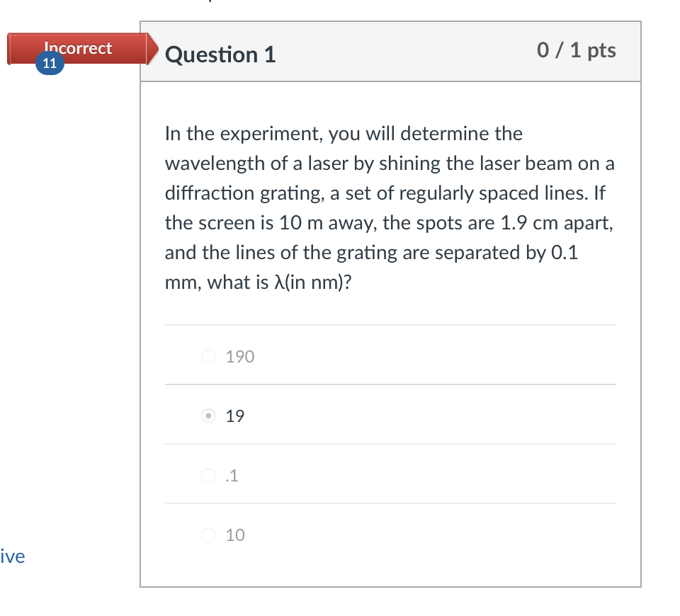The height and width of the screenshot is (616, 680).
Task: Click the 19 option label text
Action: point(233,416)
